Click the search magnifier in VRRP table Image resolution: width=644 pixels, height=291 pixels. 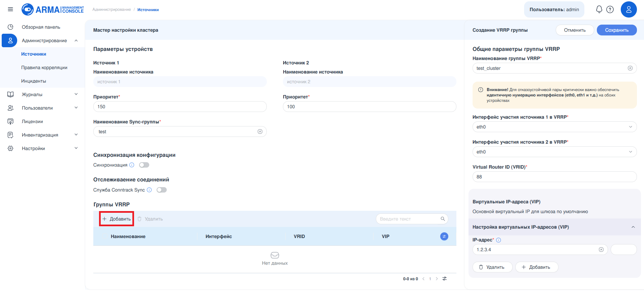click(443, 219)
